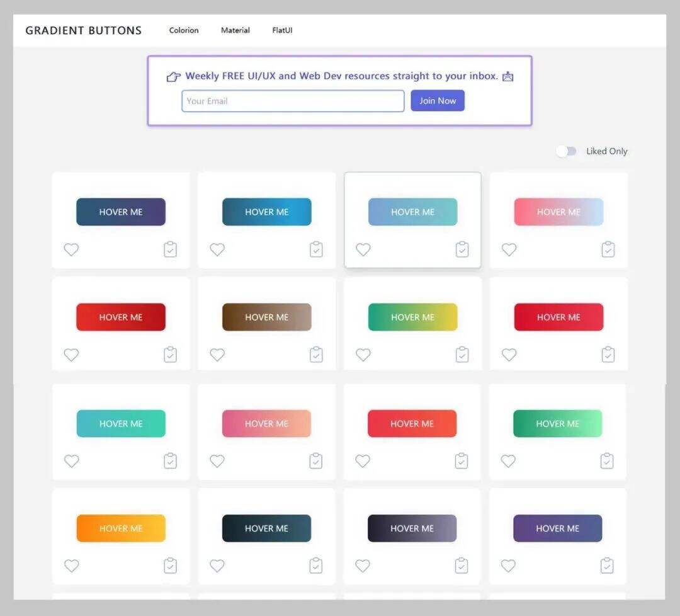
Task: Like the brown-to-tan gradient card
Action: pos(217,355)
